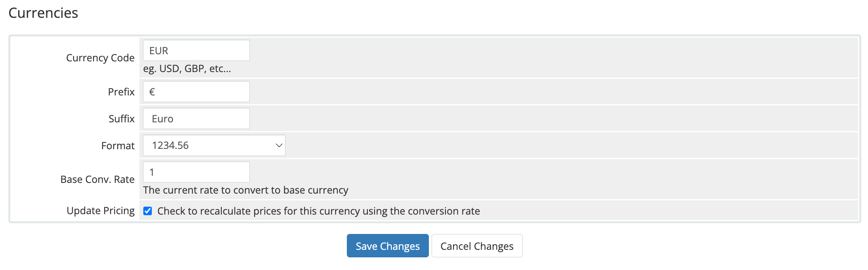Screen dimensions: 868x270
Task: Click the Currencies page heading
Action: 44,13
